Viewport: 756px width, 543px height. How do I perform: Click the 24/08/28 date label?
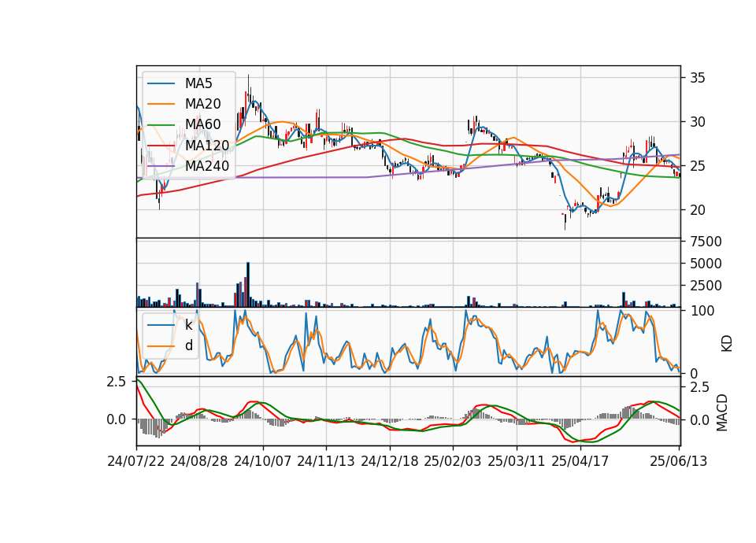click(x=199, y=461)
